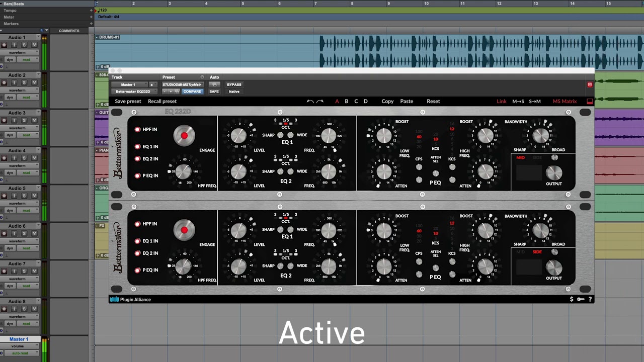This screenshot has height=362, width=644.
Task: Click the MS Matrix option
Action: 565,101
